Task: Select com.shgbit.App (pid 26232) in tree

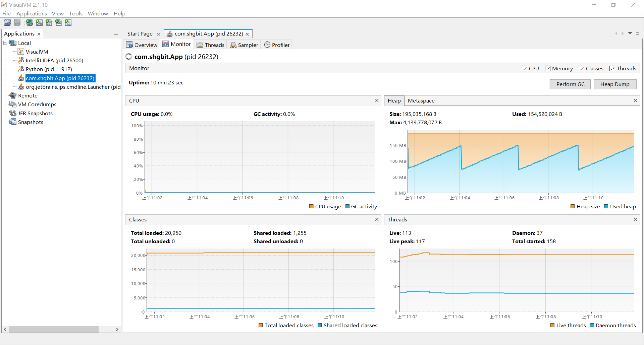Action: [60, 78]
